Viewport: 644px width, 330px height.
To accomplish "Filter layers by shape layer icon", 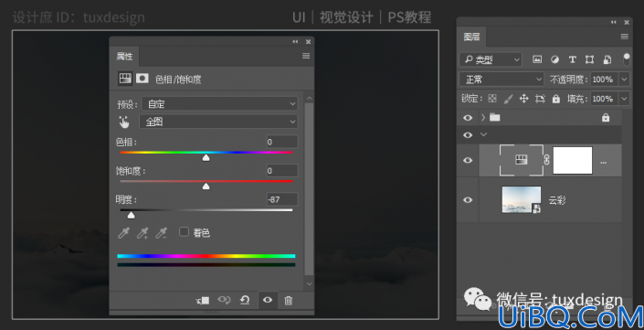I will [589, 59].
